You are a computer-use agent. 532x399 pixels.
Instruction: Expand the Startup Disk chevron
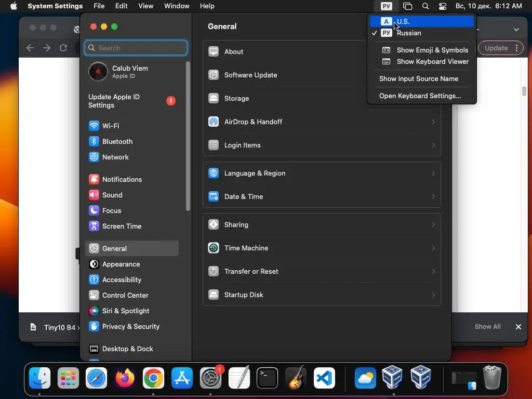point(433,295)
